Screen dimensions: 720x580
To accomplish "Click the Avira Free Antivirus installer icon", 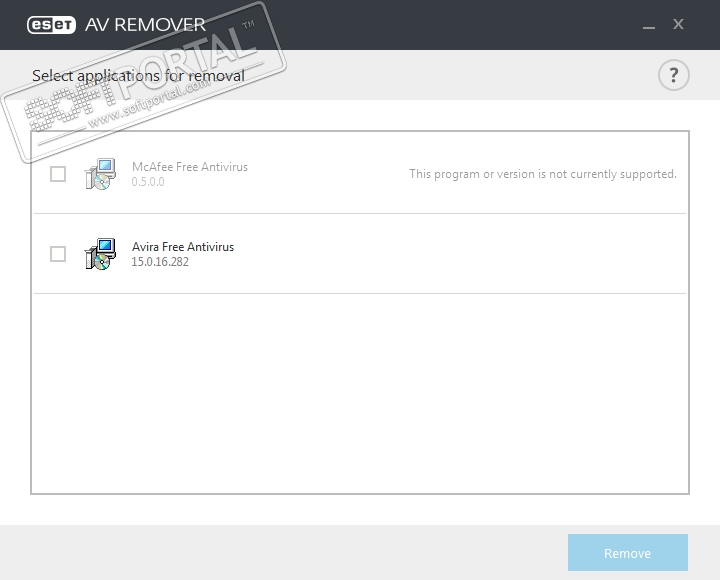I will pos(100,254).
